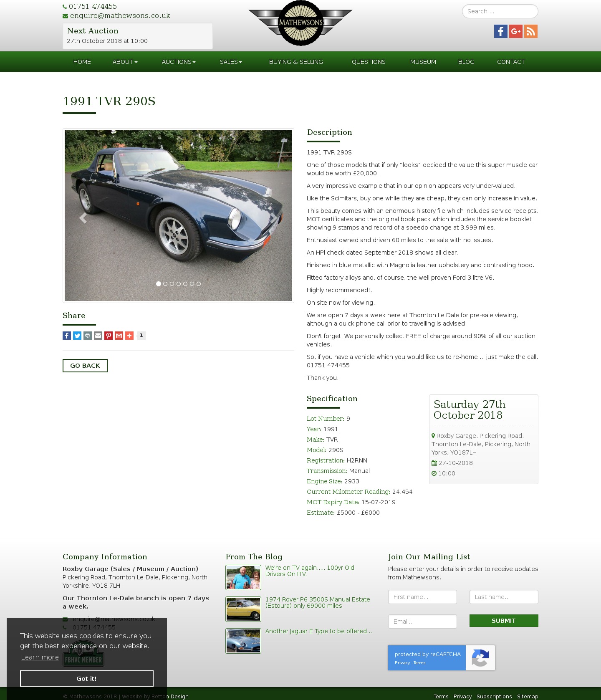Click the TVR 290S main photo
601x700 pixels.
(x=178, y=215)
